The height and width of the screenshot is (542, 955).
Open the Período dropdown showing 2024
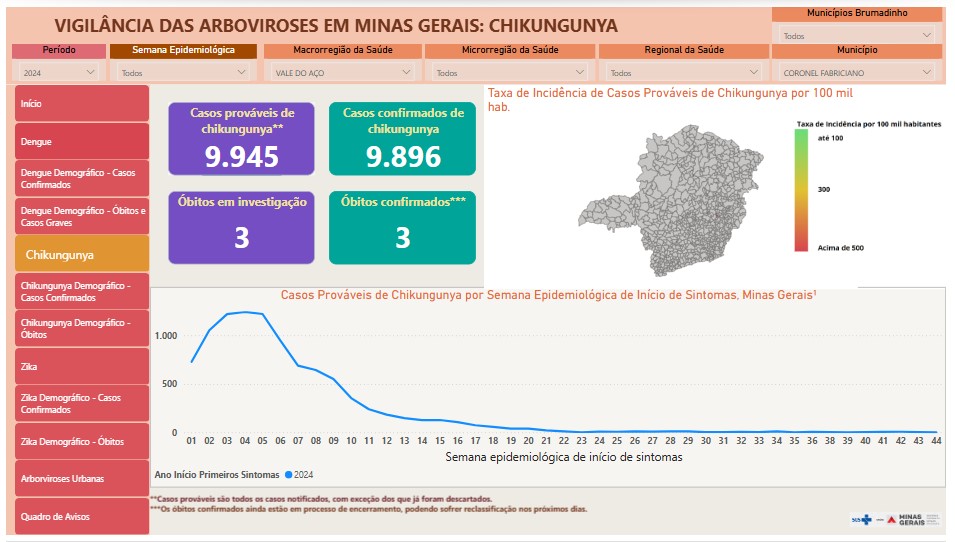(x=58, y=72)
